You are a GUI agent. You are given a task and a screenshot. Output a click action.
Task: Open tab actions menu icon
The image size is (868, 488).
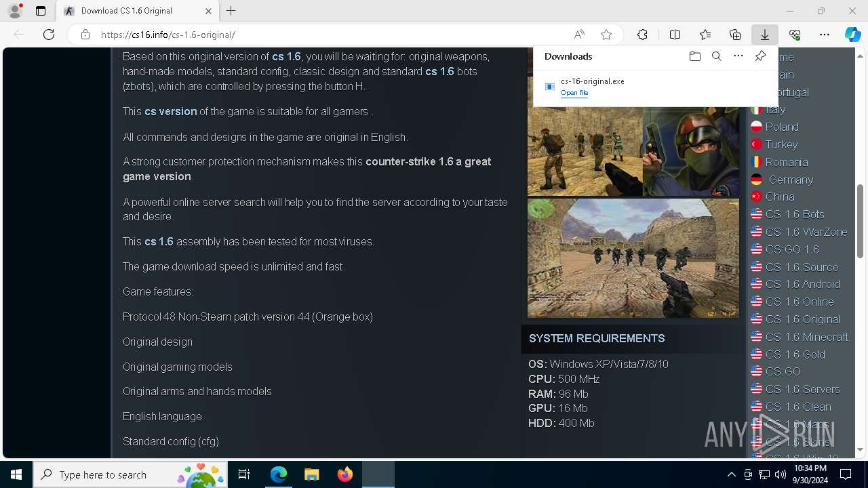point(41,11)
